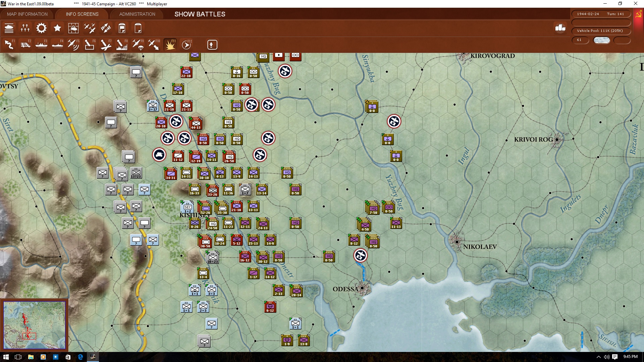
Task: Open the MAP INFORMATION tab
Action: (27, 14)
